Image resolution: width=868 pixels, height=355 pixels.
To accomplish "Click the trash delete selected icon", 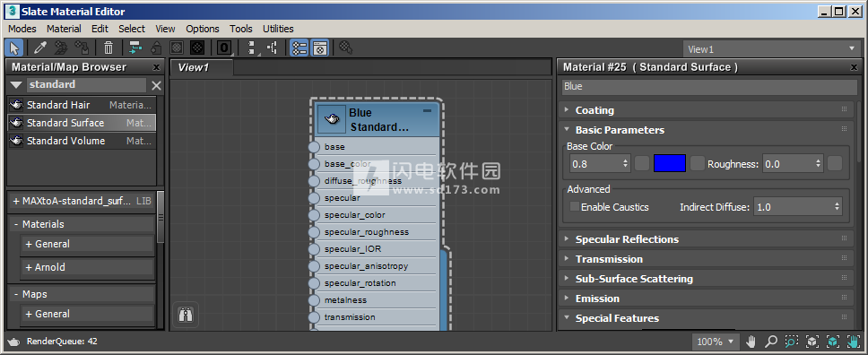I will [108, 48].
